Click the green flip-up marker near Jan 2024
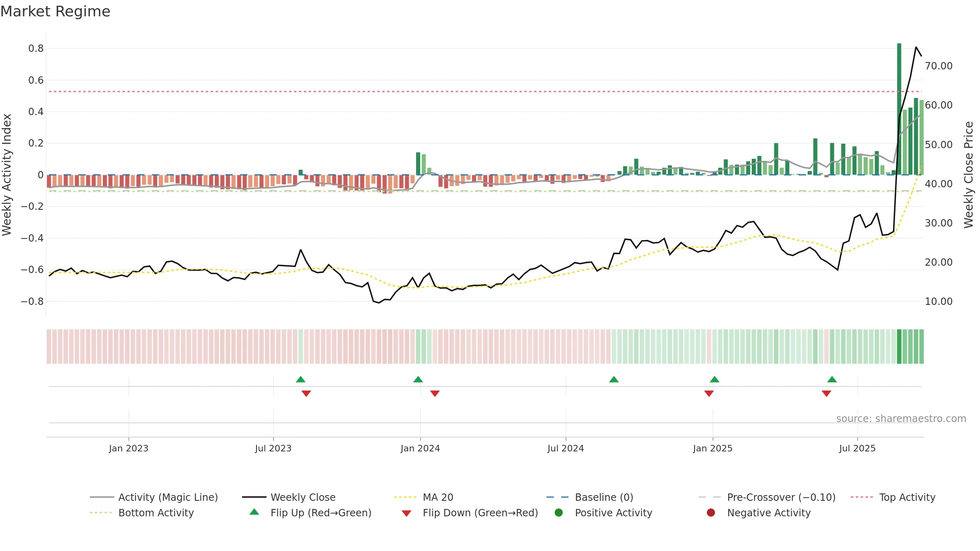Image resolution: width=980 pixels, height=551 pixels. click(418, 379)
